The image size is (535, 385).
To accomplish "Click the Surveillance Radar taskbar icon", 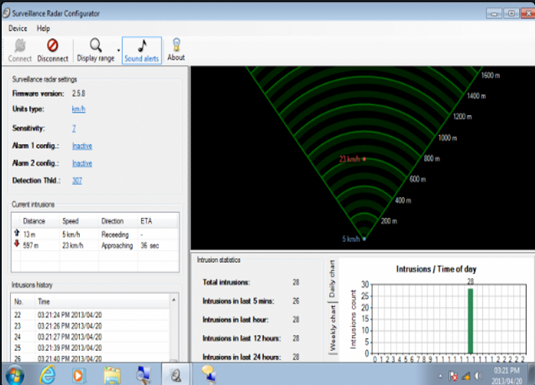I will 176,375.
